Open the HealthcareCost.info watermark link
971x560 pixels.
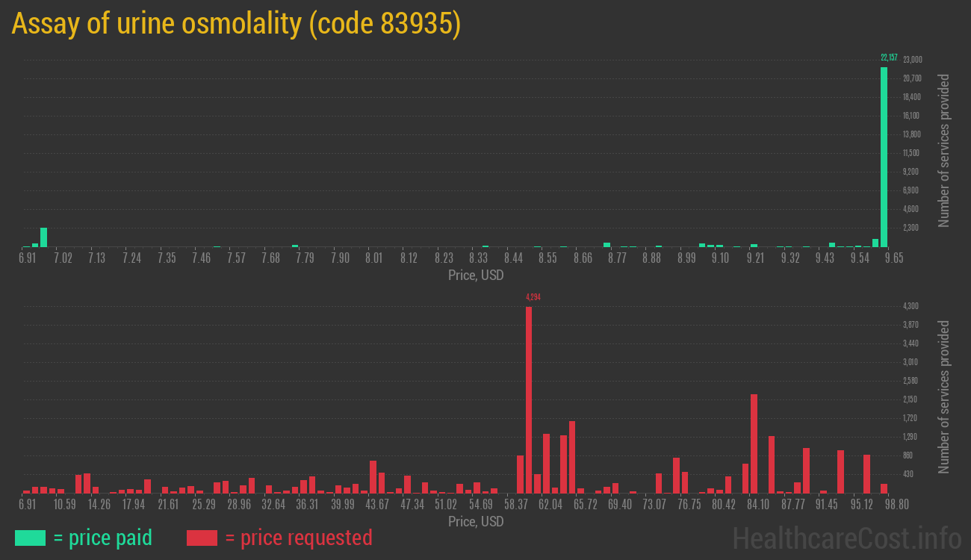pyautogui.click(x=846, y=538)
